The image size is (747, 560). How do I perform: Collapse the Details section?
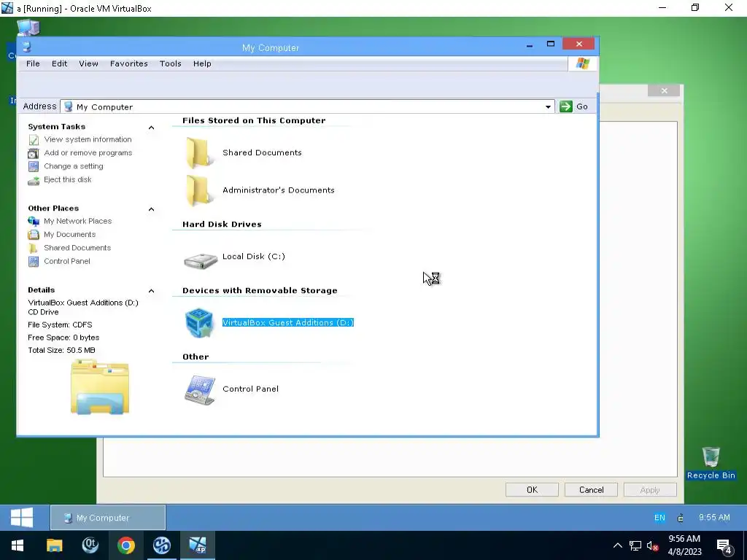151,290
